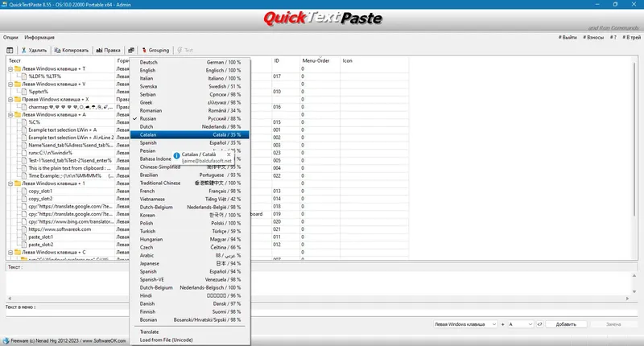Choose Vietnamese in the language menu
This screenshot has width=644, height=346.
(x=190, y=199)
